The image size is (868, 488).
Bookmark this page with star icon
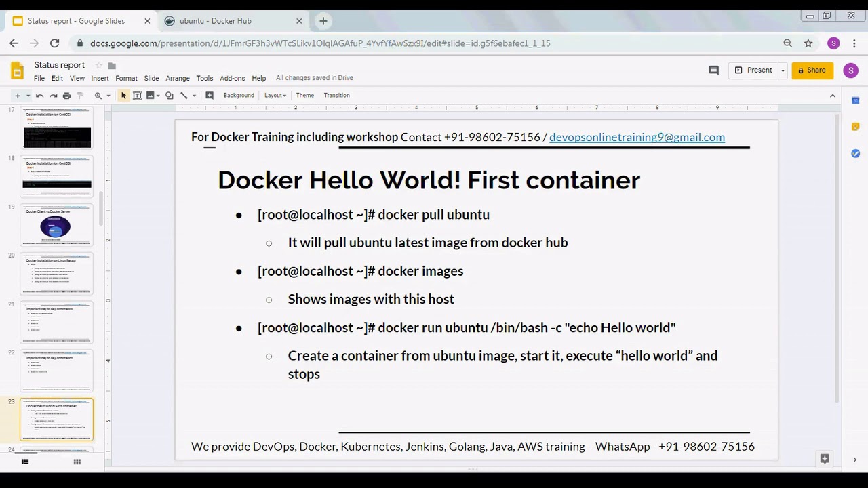(808, 43)
